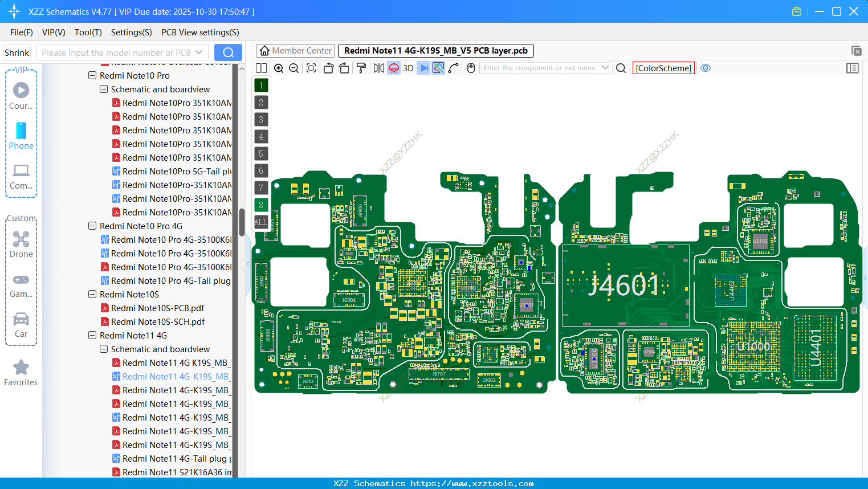Click the mouse settings icon
The width and height of the screenshot is (868, 489).
(471, 68)
